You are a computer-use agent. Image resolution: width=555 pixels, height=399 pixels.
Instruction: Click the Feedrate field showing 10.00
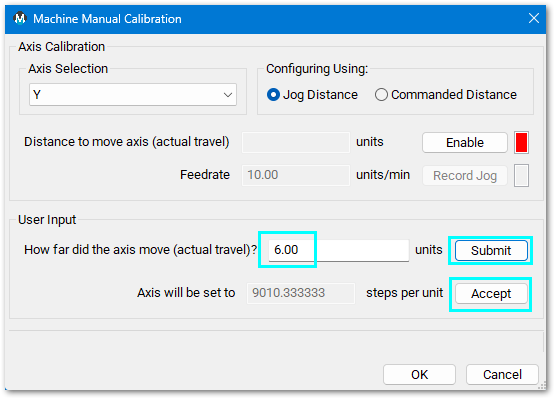[x=296, y=175]
